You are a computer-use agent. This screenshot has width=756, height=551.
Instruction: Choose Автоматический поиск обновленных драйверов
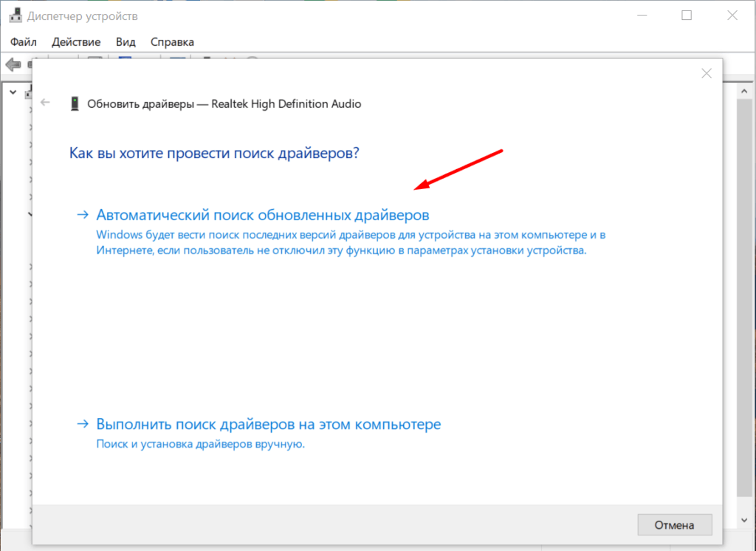(263, 215)
